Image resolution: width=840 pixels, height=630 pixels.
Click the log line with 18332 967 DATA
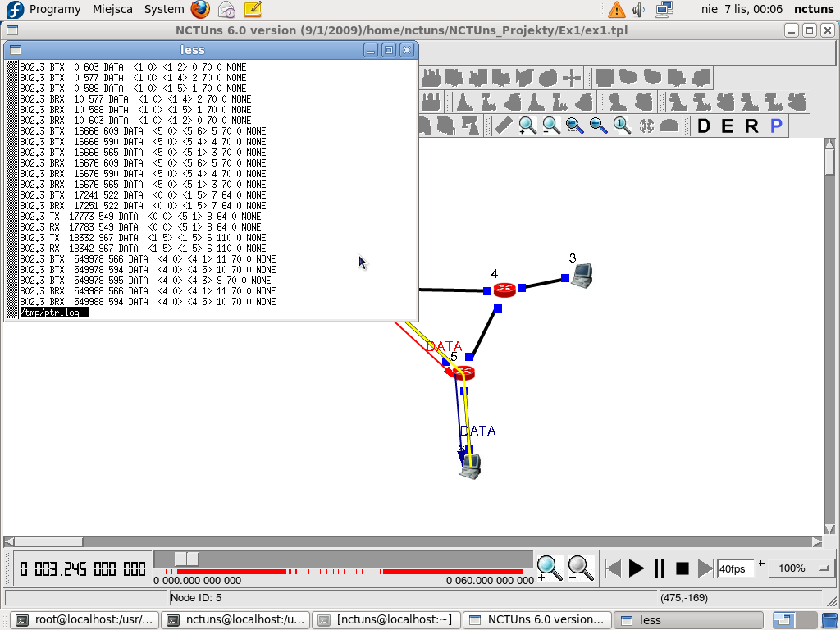click(143, 238)
